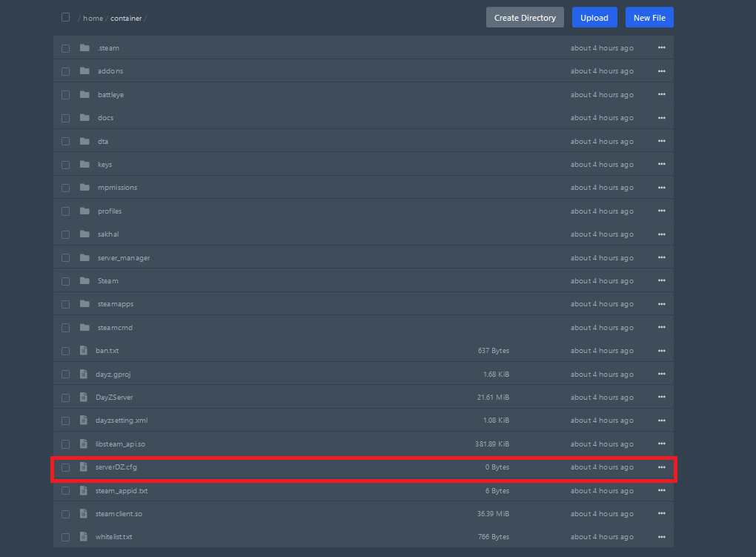
Task: Open the three-dot menu for dta
Action: point(661,141)
